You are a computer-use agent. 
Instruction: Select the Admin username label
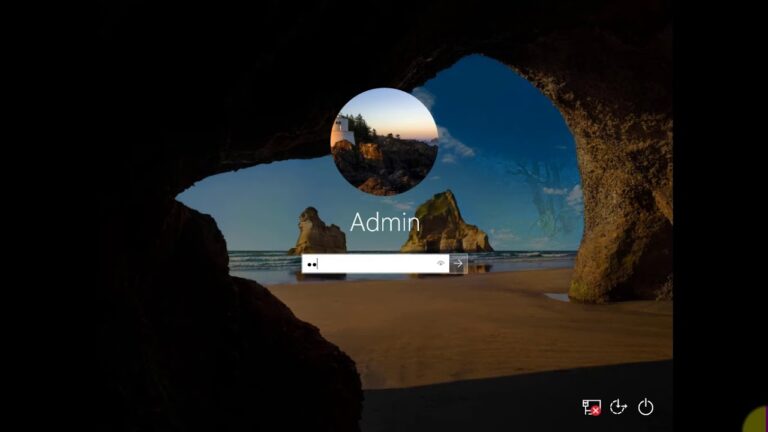384,221
